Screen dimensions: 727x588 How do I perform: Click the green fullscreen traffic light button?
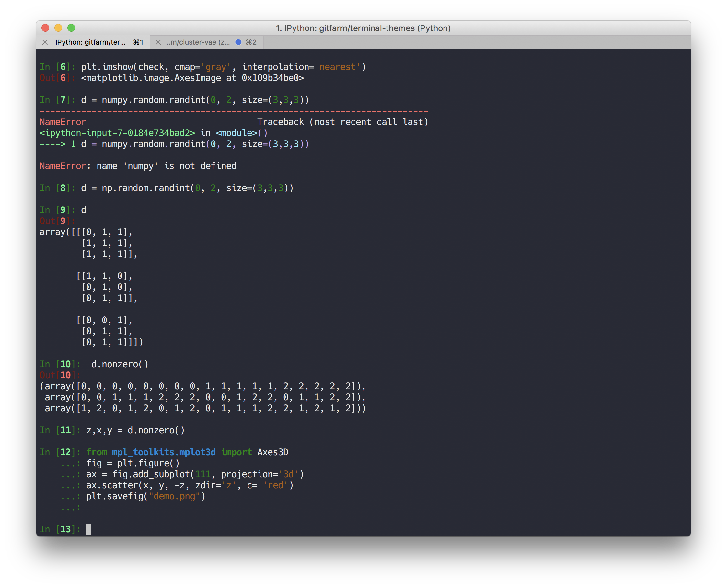pyautogui.click(x=72, y=28)
